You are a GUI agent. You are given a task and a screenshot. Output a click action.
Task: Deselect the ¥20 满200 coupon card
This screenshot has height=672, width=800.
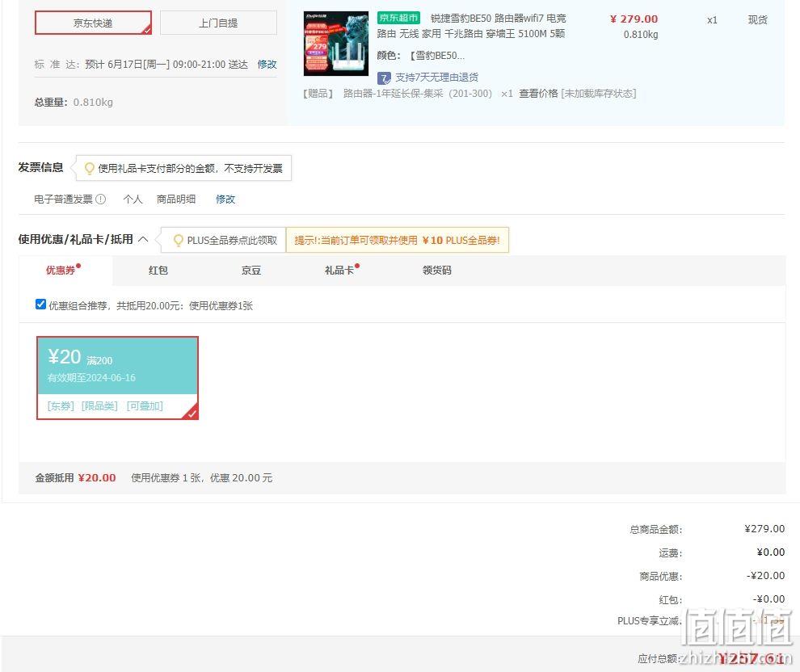[x=117, y=378]
